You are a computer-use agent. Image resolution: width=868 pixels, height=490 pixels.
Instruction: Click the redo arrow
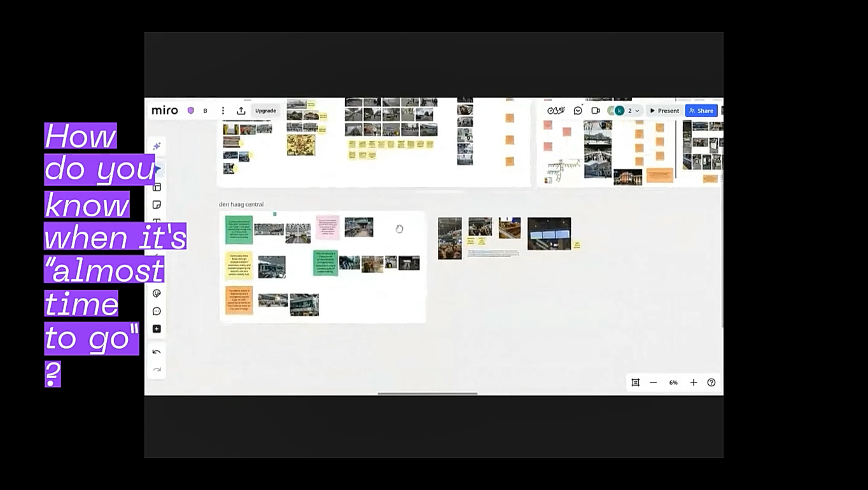pyautogui.click(x=157, y=370)
